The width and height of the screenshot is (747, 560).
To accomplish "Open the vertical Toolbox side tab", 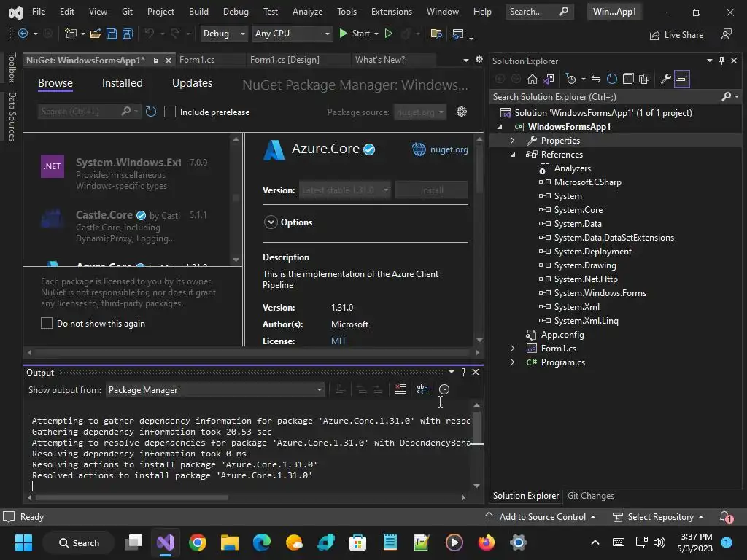I will [x=12, y=68].
